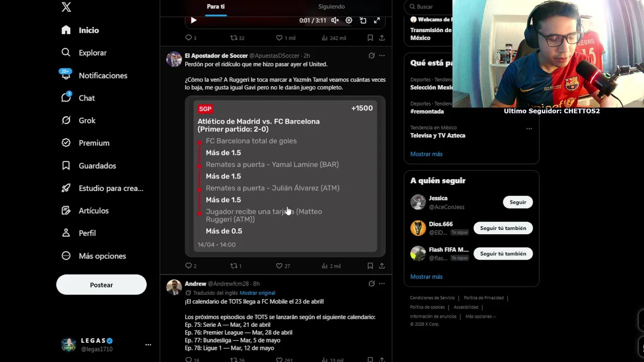
Task: Open the SGP bet slip image
Action: click(x=285, y=176)
